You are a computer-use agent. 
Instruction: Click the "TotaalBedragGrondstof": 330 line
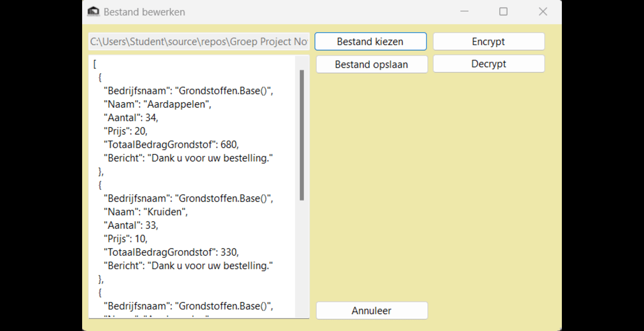tap(171, 252)
